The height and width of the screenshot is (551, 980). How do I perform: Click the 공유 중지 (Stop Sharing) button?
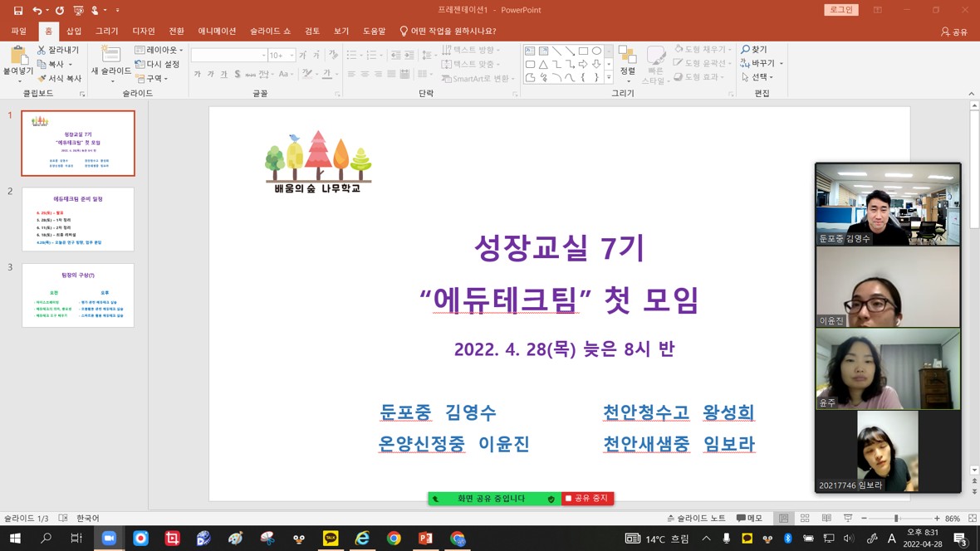(x=587, y=498)
